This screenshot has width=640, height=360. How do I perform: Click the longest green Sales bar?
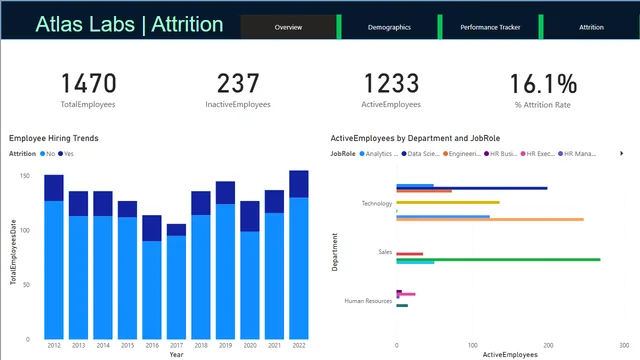498,259
